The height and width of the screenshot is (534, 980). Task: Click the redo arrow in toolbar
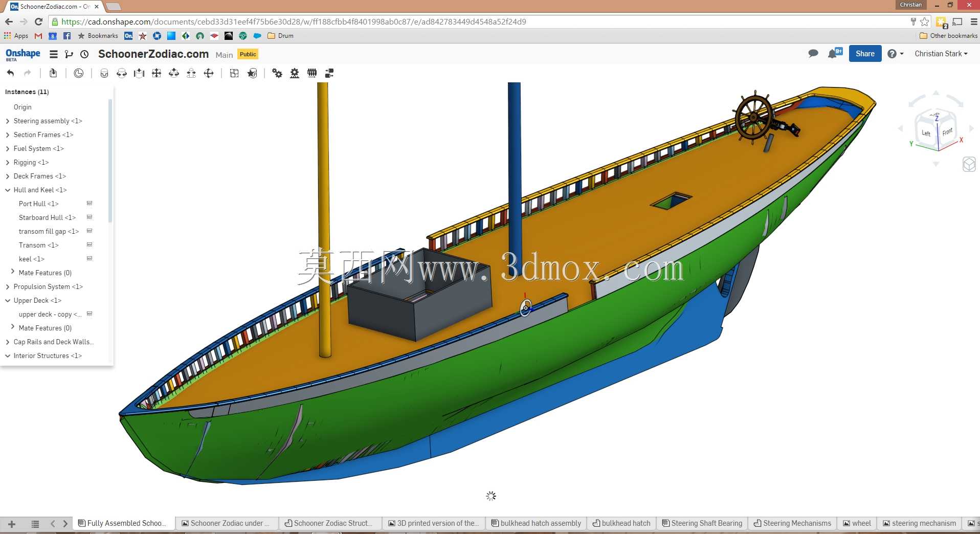(28, 73)
